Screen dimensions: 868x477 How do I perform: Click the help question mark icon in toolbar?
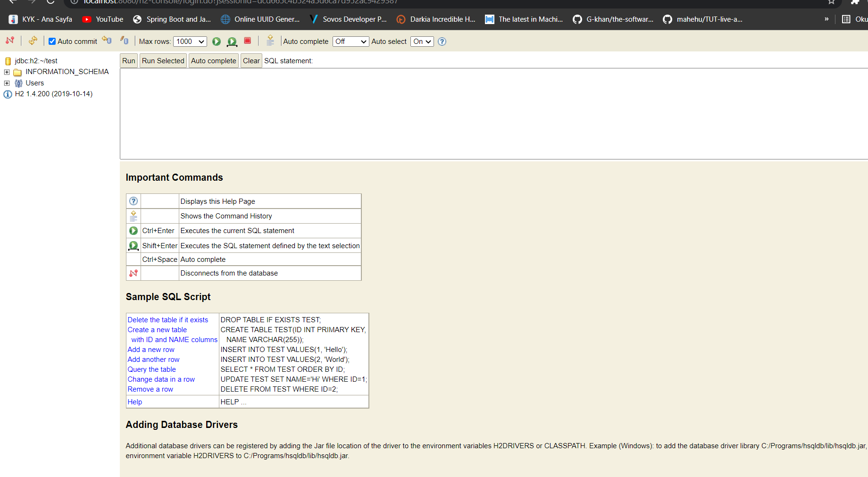(442, 42)
